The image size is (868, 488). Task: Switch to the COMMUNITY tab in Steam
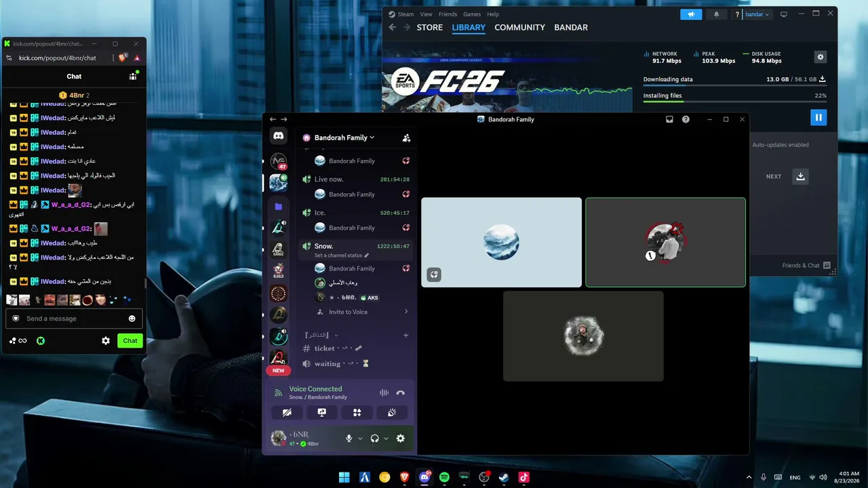pos(519,28)
